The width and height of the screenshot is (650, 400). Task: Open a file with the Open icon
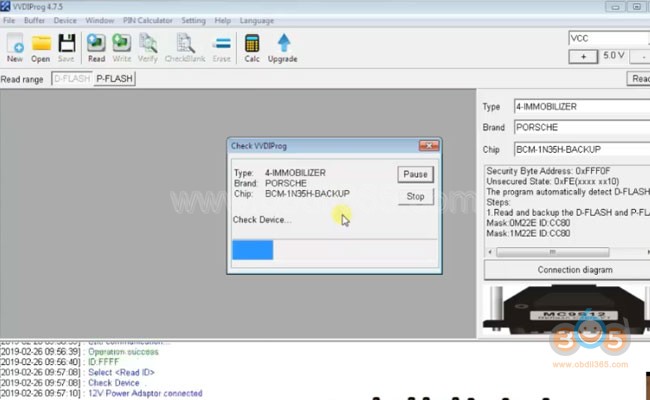(x=41, y=48)
